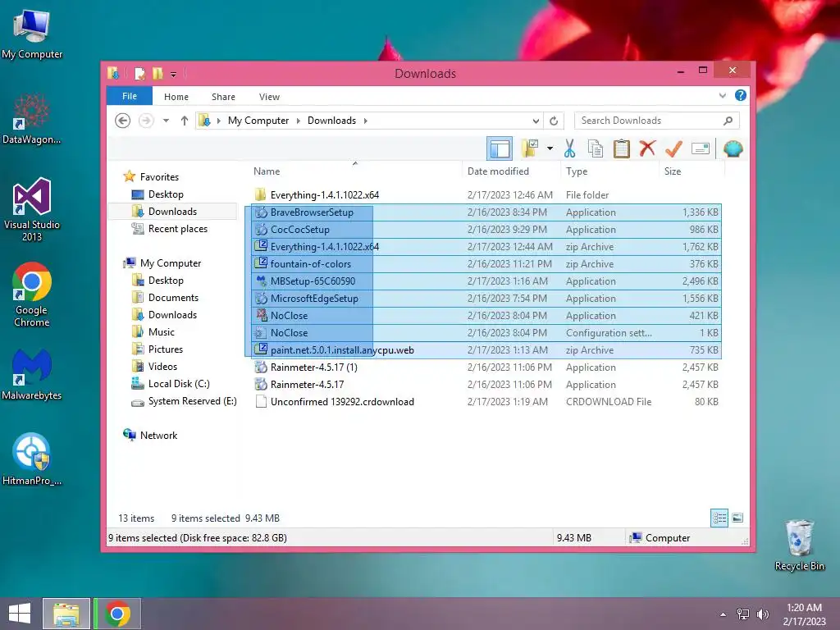The image size is (840, 630).
Task: Expand the breadcrumb chevron after My Computer
Action: (299, 121)
